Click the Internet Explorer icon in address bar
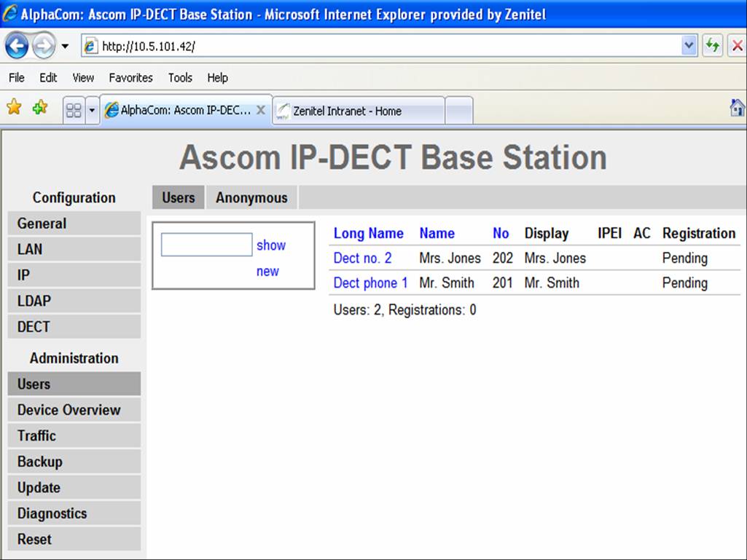The height and width of the screenshot is (560, 747). (x=89, y=45)
